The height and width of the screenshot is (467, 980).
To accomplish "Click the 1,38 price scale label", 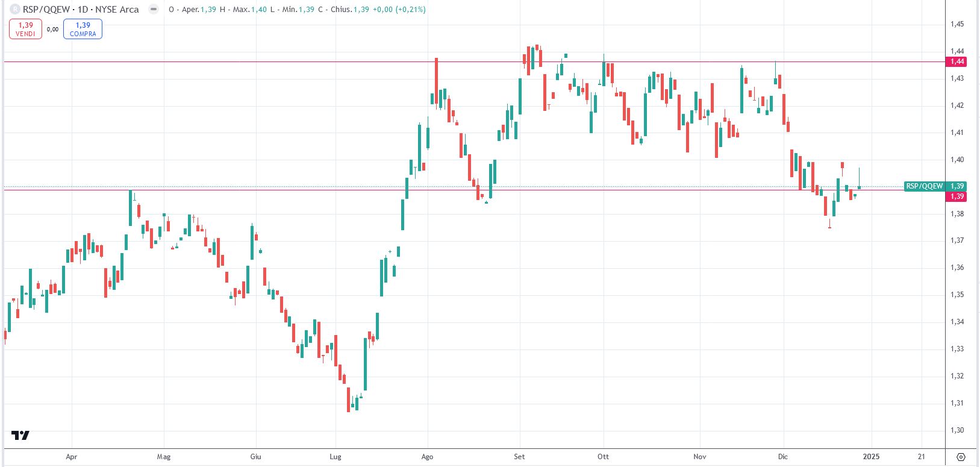I will coord(957,214).
